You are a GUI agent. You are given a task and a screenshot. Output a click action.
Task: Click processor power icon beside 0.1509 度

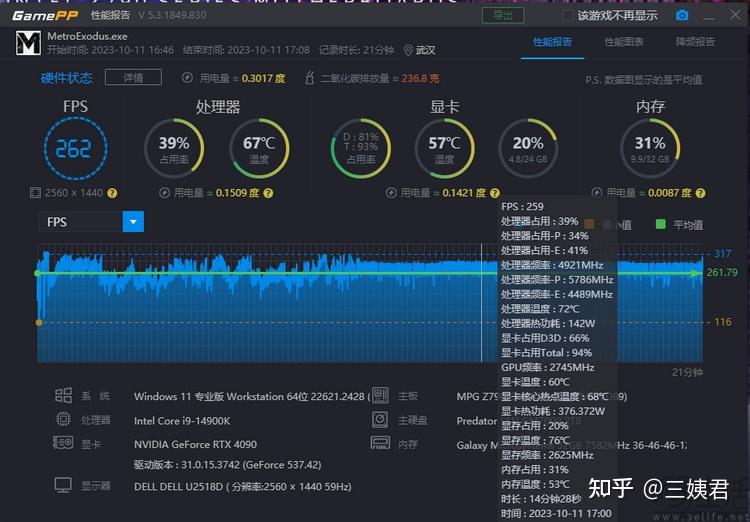click(x=165, y=193)
